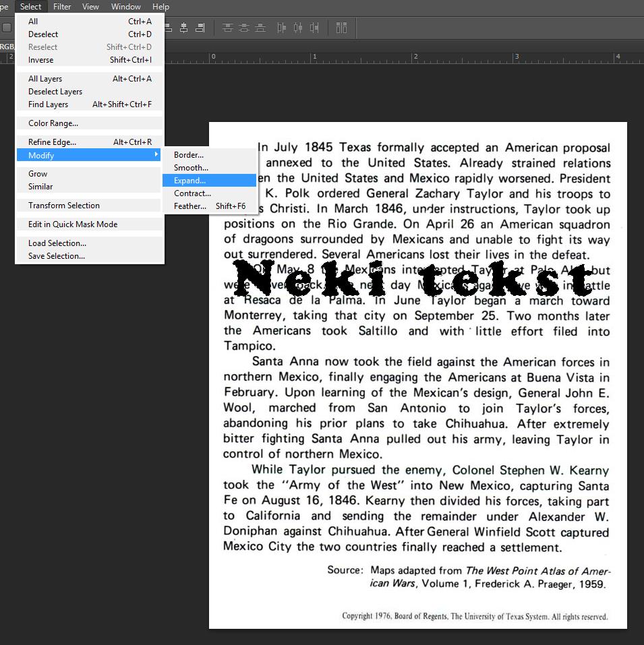Expand the Modify submenu arrow
644x645 pixels.
click(156, 154)
